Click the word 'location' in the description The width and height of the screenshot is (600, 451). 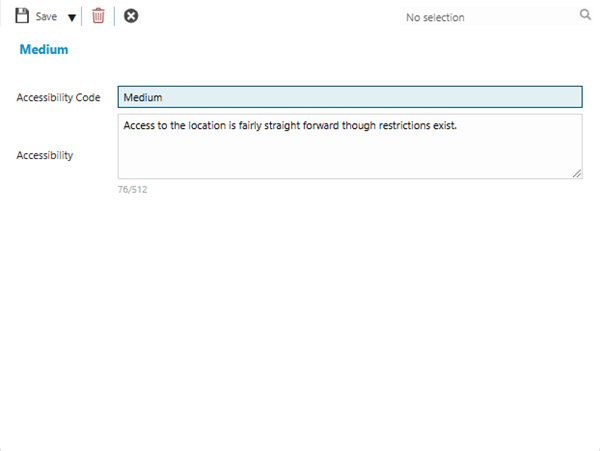(x=209, y=126)
